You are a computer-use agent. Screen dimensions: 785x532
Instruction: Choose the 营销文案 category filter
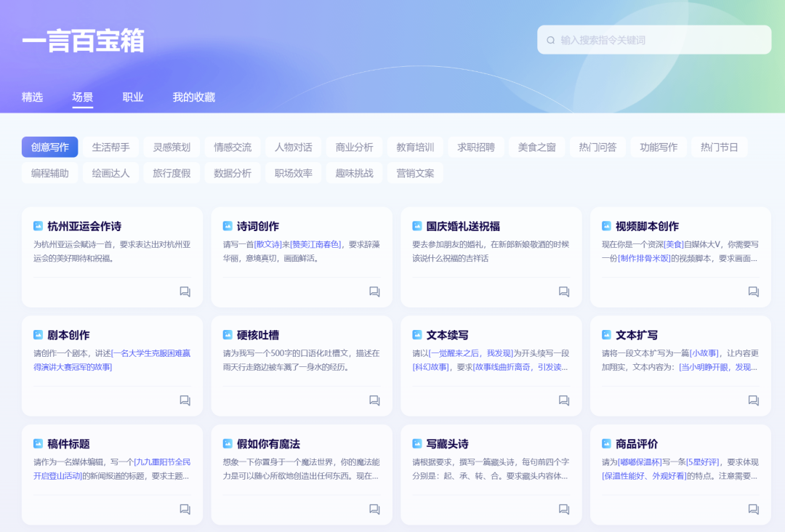[x=415, y=173]
